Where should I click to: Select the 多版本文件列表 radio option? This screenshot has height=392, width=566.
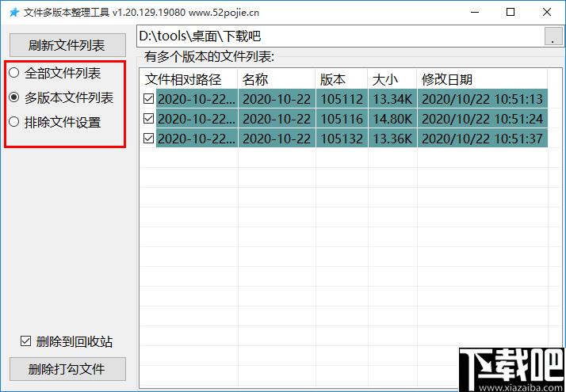click(x=61, y=97)
